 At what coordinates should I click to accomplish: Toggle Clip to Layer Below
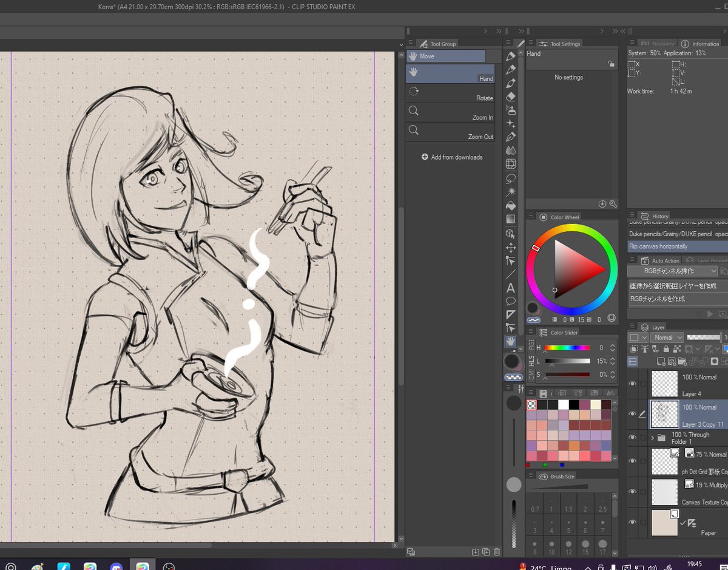635,349
